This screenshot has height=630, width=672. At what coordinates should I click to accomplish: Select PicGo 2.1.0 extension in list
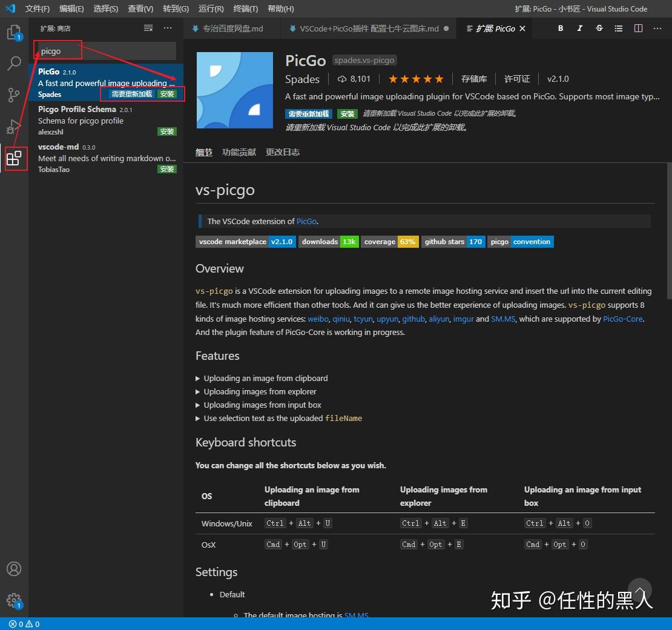(x=107, y=82)
